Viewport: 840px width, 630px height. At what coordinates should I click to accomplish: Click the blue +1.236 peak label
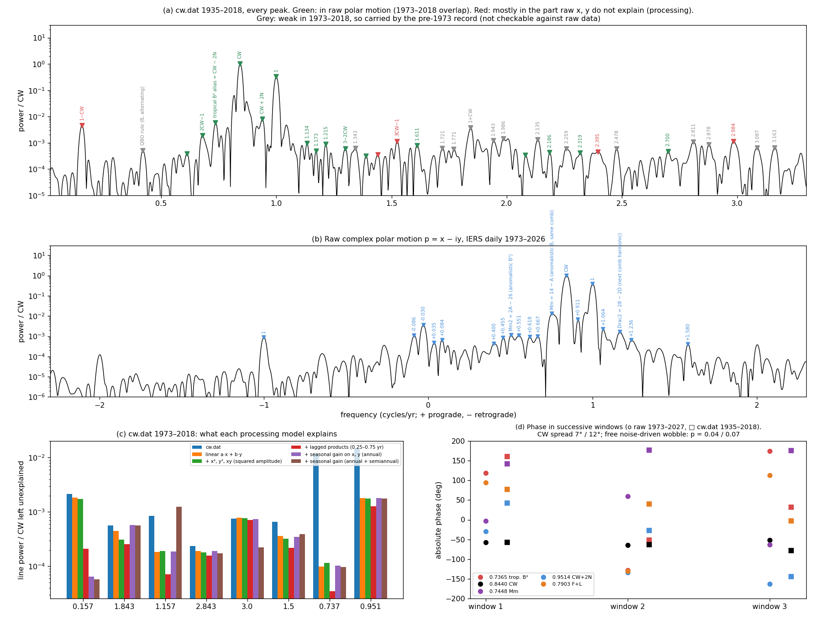[x=631, y=328]
